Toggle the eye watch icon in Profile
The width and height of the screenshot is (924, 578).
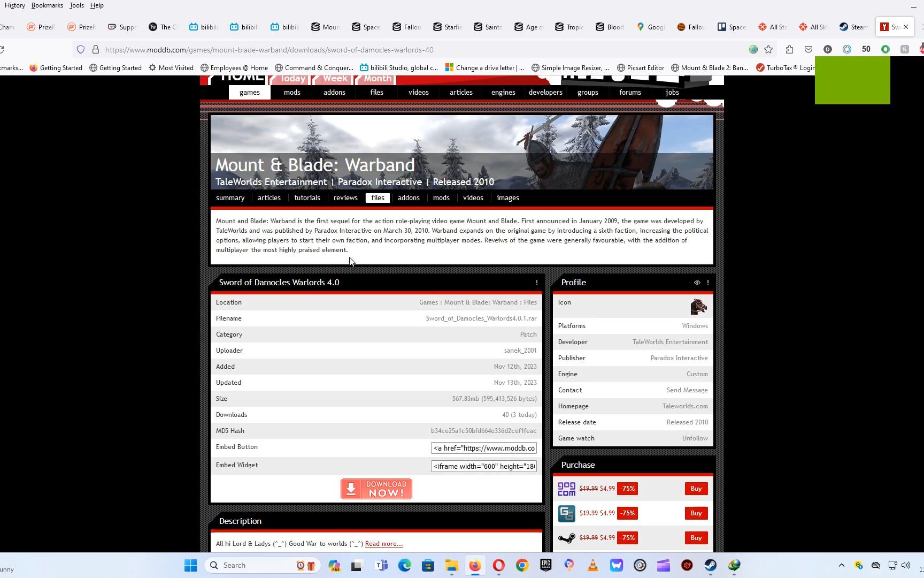point(697,283)
